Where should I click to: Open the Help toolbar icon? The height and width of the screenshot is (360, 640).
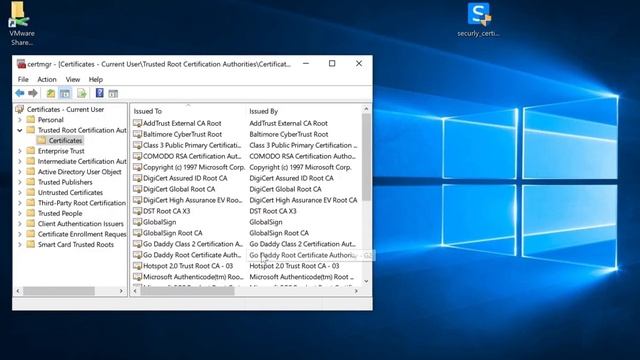[x=100, y=93]
